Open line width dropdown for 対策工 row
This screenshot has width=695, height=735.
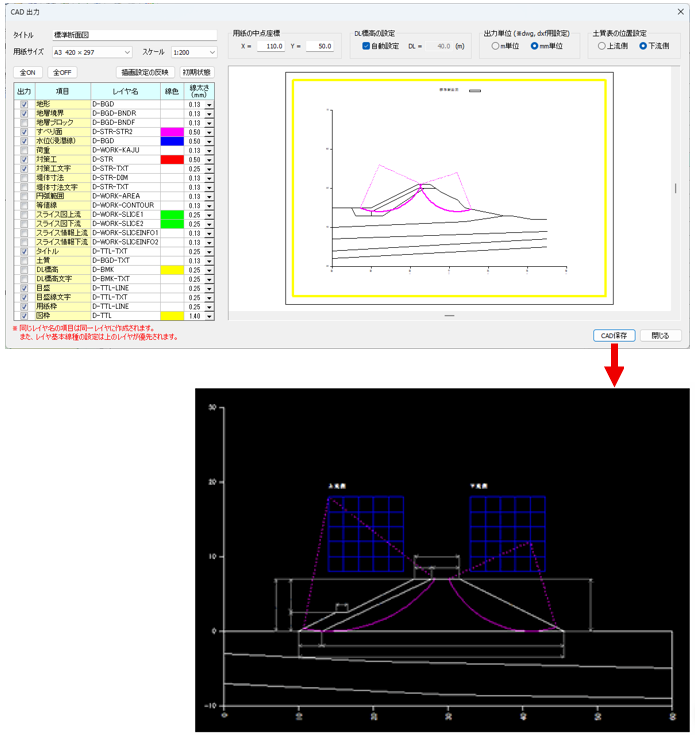click(209, 160)
